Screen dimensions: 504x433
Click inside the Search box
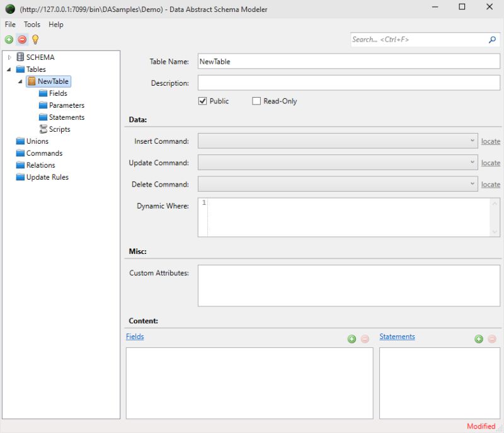[x=409, y=39]
